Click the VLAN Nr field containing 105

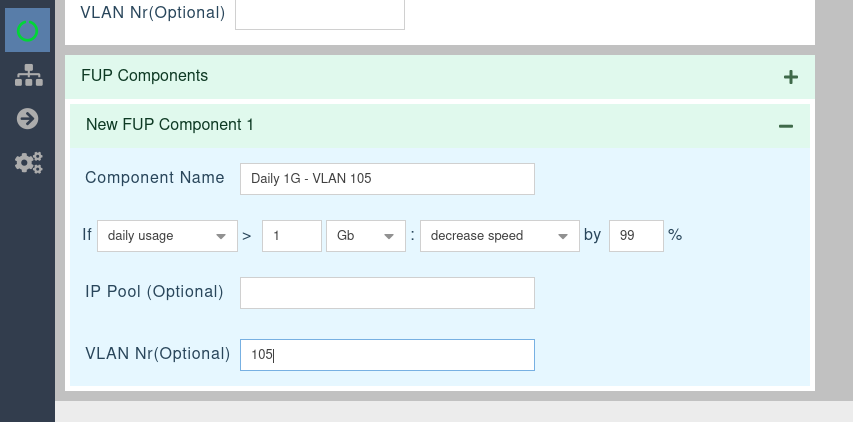387,355
